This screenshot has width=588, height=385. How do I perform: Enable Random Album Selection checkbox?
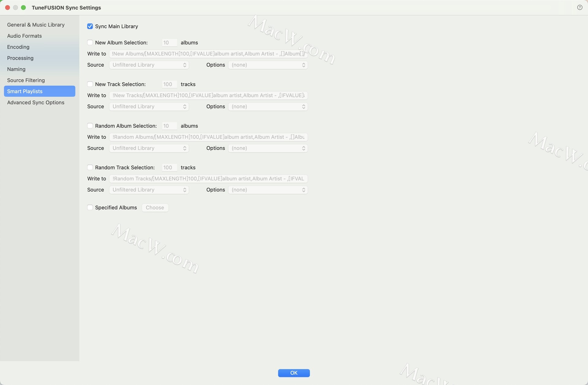click(x=90, y=126)
